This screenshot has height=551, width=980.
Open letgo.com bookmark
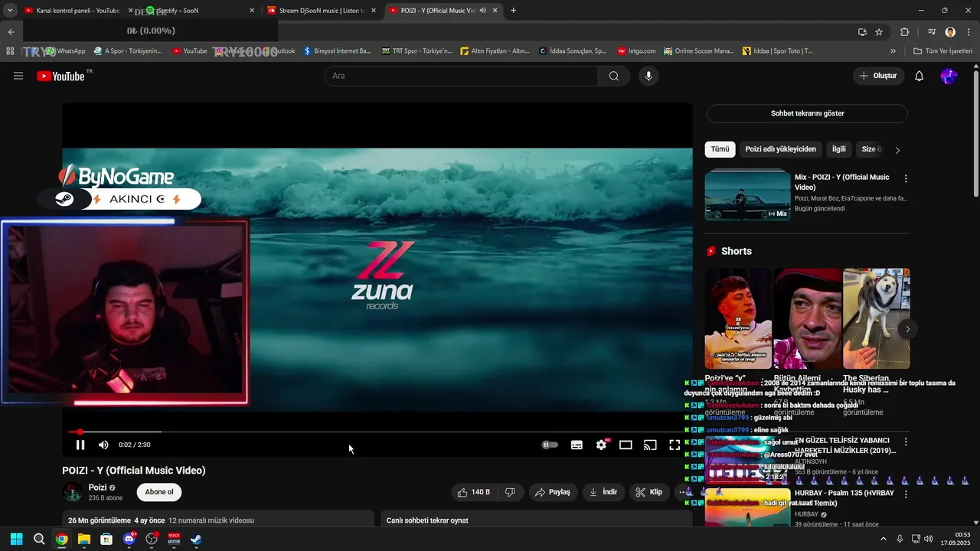pos(636,51)
